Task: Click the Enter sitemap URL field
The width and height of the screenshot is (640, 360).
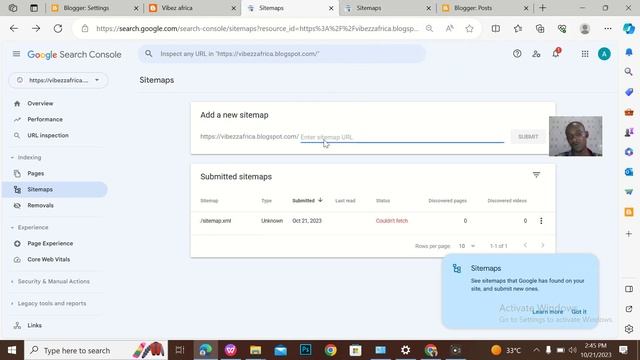Action: tap(402, 137)
